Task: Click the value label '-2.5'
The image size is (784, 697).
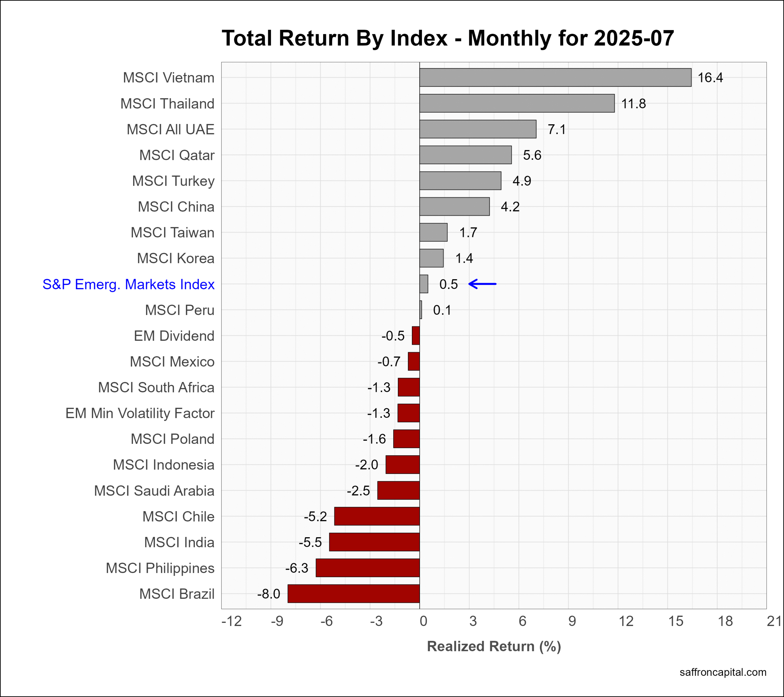Action: click(x=358, y=491)
